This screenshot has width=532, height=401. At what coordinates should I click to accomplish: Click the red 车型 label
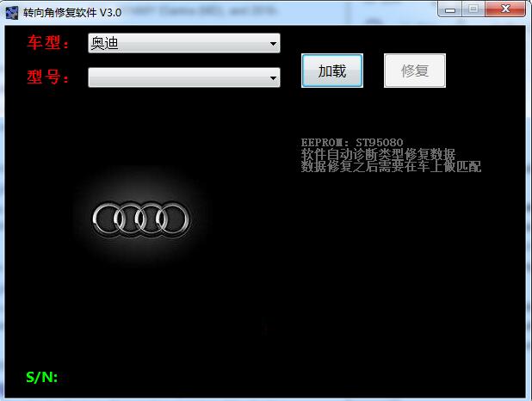click(x=48, y=43)
